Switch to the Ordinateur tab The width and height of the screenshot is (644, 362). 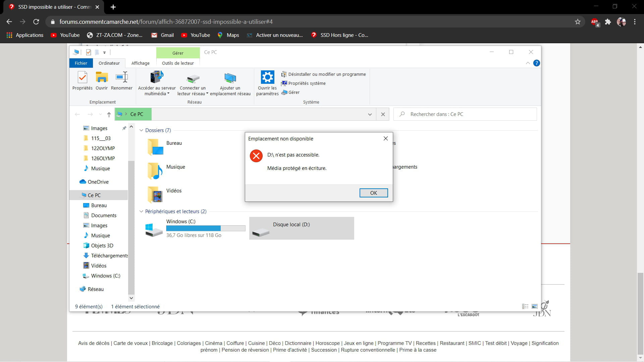tap(109, 63)
